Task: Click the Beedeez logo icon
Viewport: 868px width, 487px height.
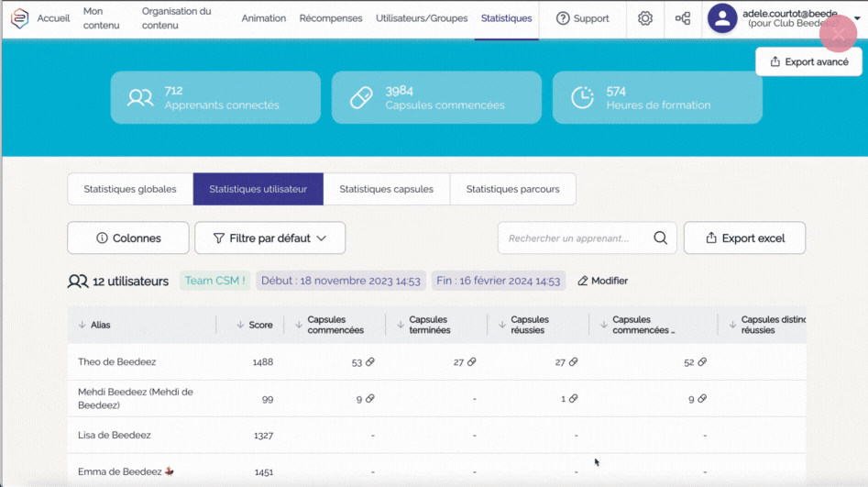Action: pyautogui.click(x=19, y=18)
